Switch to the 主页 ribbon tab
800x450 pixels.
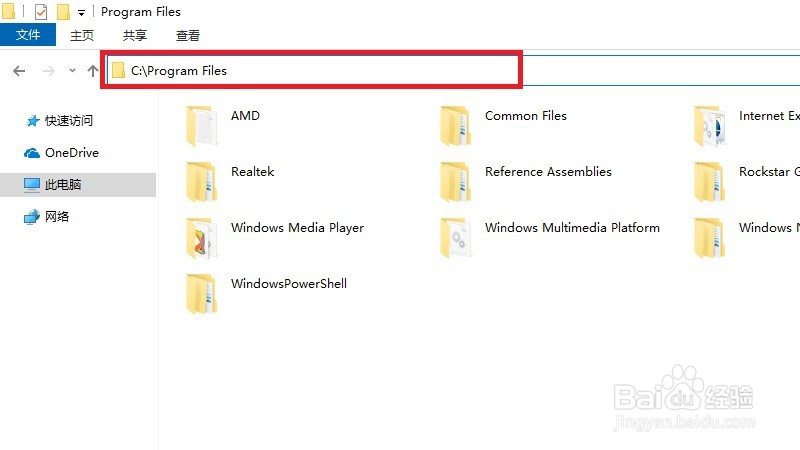click(82, 36)
